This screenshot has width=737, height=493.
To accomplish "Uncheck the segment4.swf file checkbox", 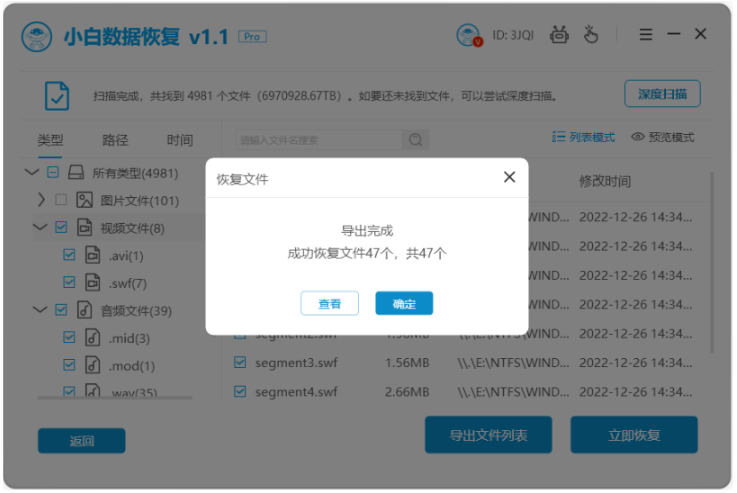I will click(240, 391).
